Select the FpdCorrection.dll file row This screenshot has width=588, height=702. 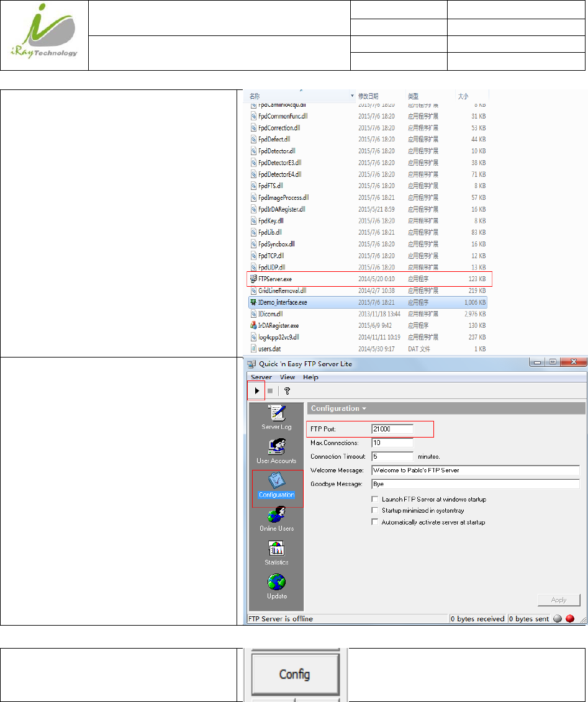368,128
